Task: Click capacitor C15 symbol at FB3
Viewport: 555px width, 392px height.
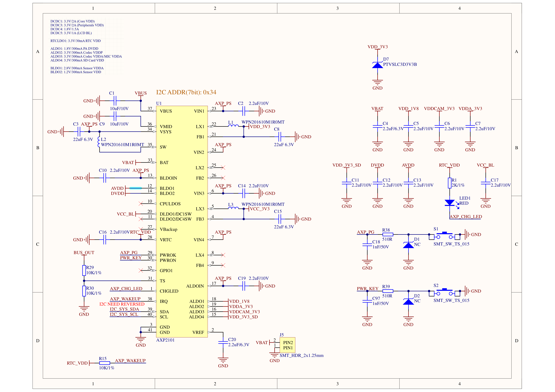Action: click(x=280, y=219)
